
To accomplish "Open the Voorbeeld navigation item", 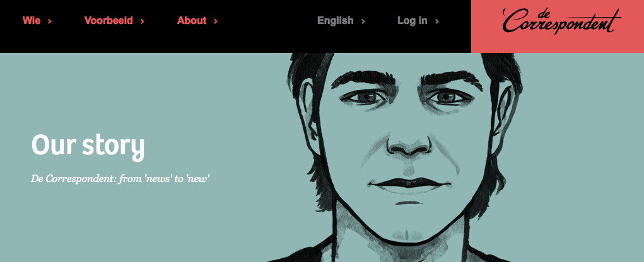I will [108, 21].
